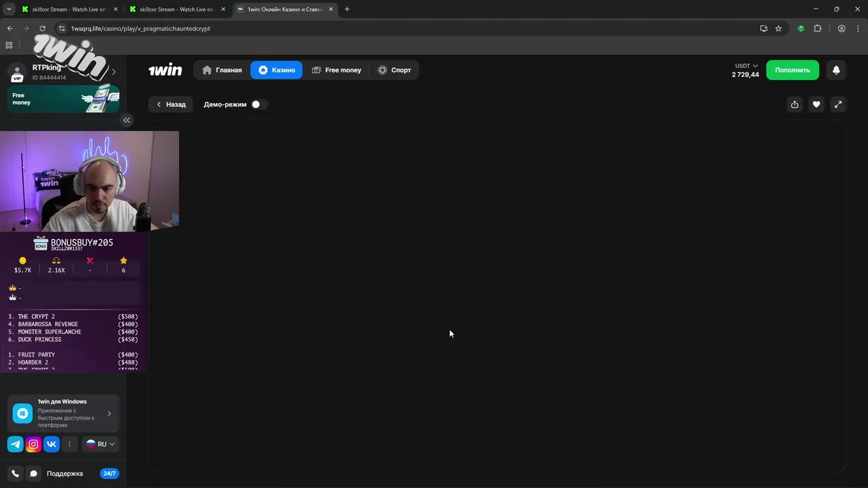868x488 pixels.
Task: Close the first skillzor Stream tab
Action: pyautogui.click(x=115, y=9)
